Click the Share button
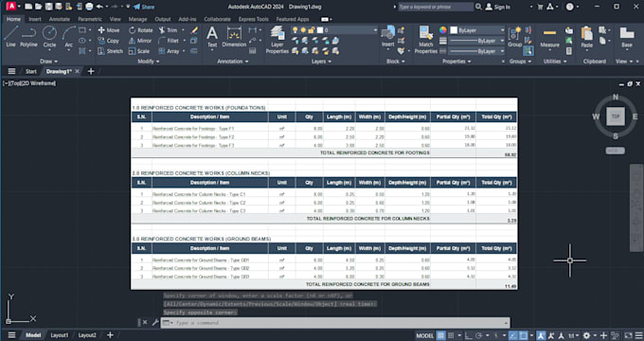The image size is (644, 341). [144, 7]
